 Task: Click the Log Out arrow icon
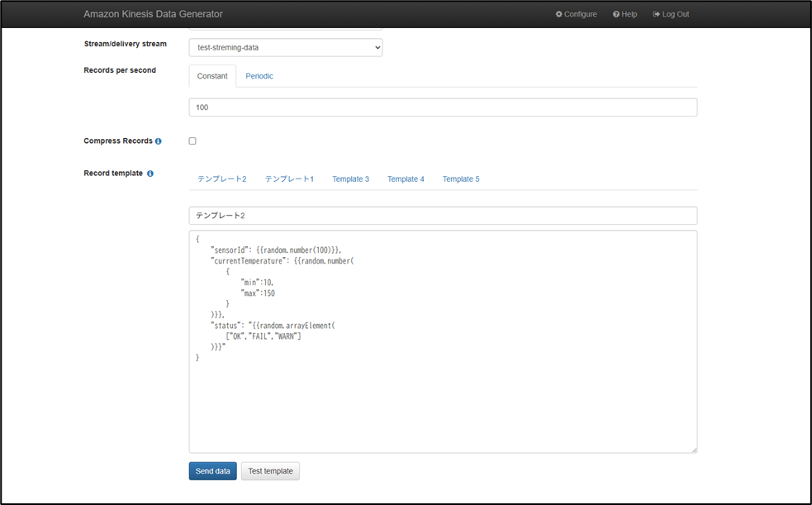point(656,14)
